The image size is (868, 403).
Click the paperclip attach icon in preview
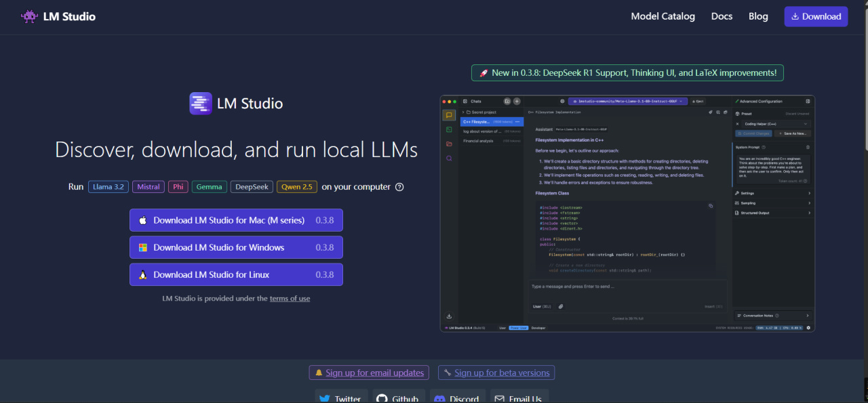561,306
